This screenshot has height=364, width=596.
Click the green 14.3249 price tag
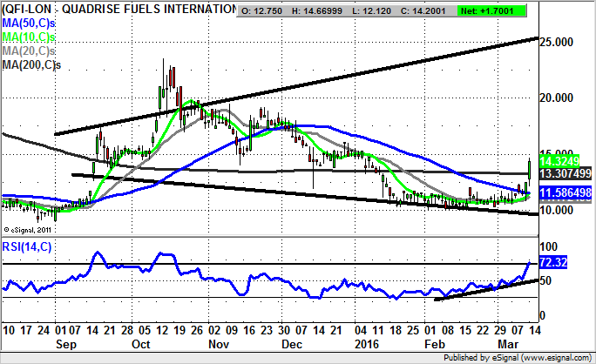tap(559, 162)
